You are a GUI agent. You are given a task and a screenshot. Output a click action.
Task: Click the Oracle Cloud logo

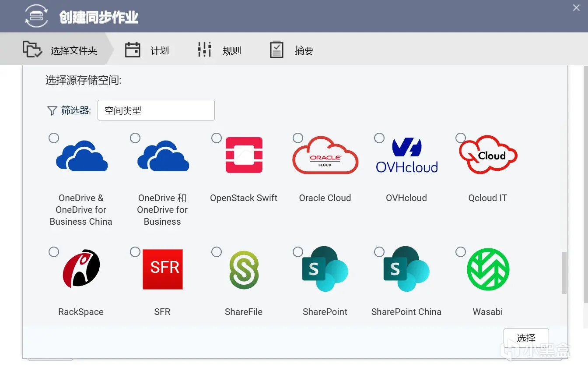click(x=325, y=155)
